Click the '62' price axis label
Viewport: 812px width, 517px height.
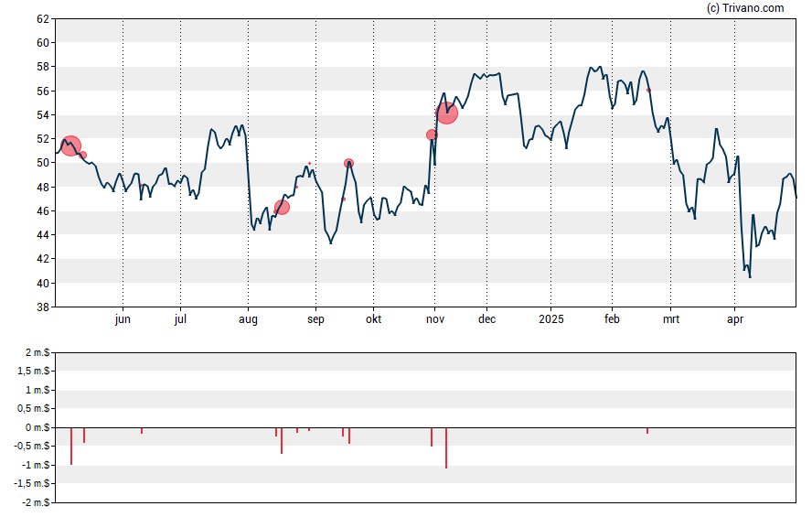pos(43,19)
